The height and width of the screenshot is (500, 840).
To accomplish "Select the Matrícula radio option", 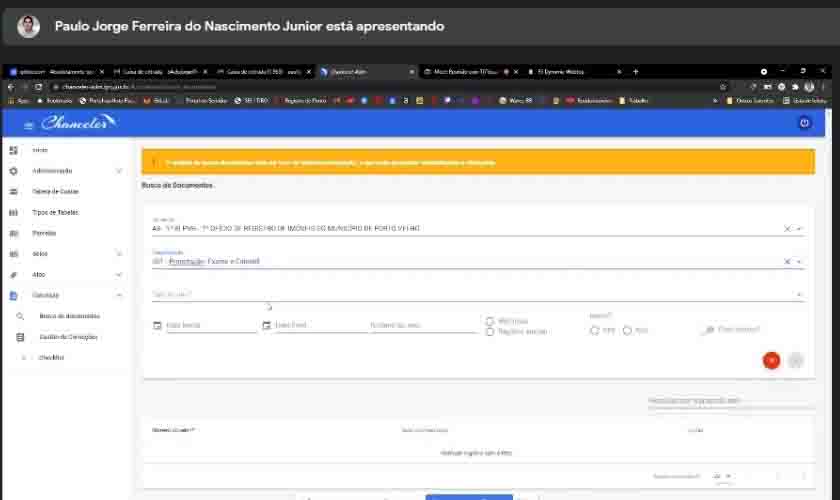I will pos(490,321).
